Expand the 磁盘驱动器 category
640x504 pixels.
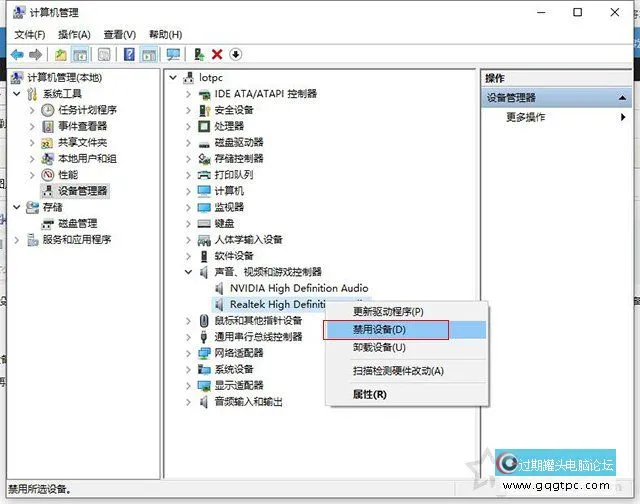(188, 142)
